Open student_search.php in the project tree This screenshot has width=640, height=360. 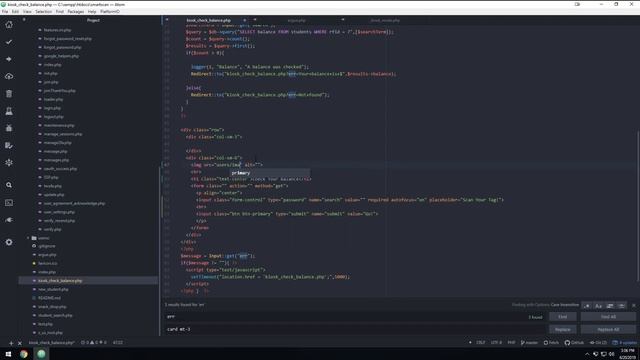[55, 316]
